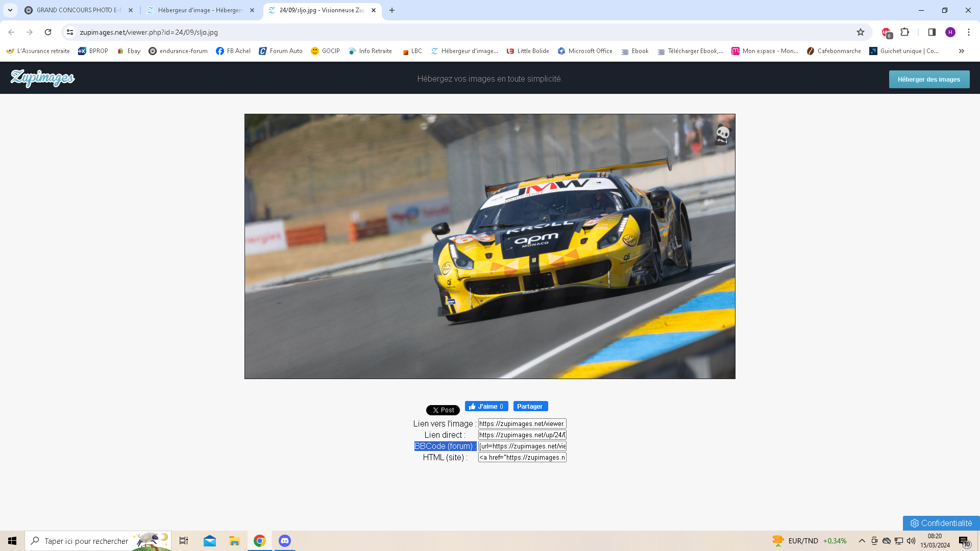
Task: Show hidden system tray icons
Action: [x=862, y=541]
